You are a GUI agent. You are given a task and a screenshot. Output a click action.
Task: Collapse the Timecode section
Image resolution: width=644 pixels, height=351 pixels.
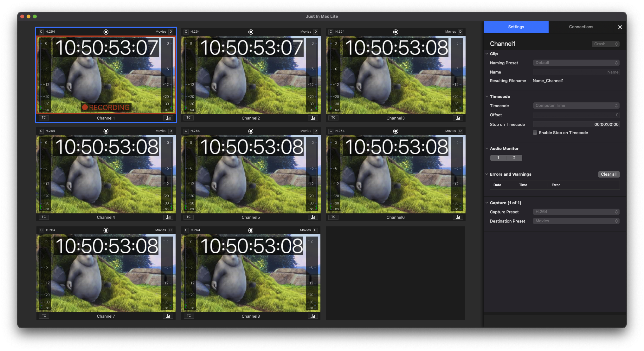pyautogui.click(x=487, y=97)
